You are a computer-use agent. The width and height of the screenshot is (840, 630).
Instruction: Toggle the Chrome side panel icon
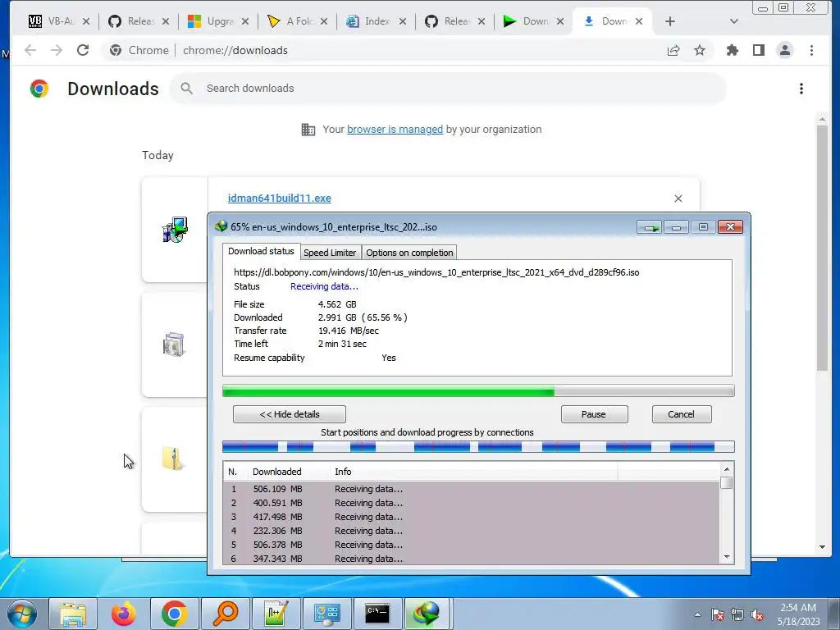click(759, 50)
